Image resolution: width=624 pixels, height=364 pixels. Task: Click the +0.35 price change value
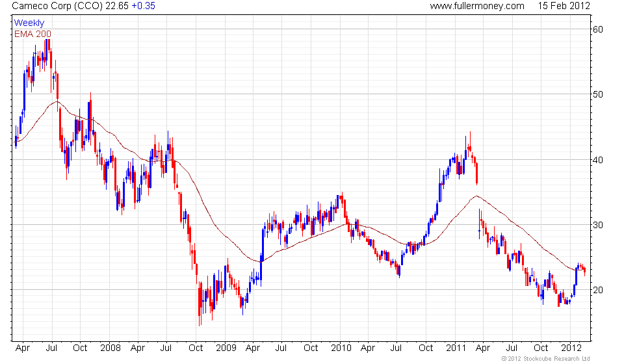(143, 6)
